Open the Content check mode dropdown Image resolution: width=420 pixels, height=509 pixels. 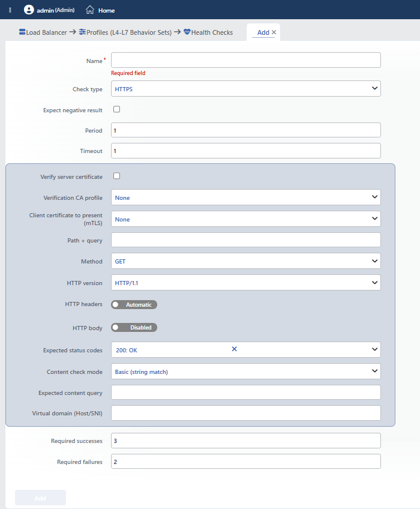[x=246, y=372]
